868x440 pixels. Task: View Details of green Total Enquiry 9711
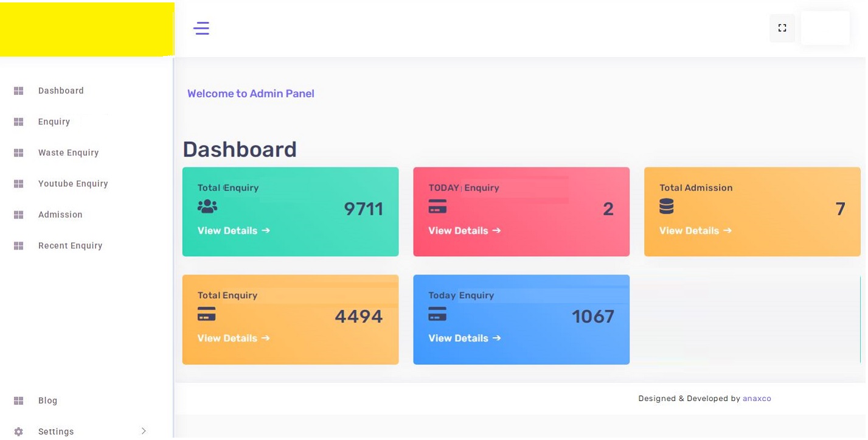pyautogui.click(x=234, y=231)
